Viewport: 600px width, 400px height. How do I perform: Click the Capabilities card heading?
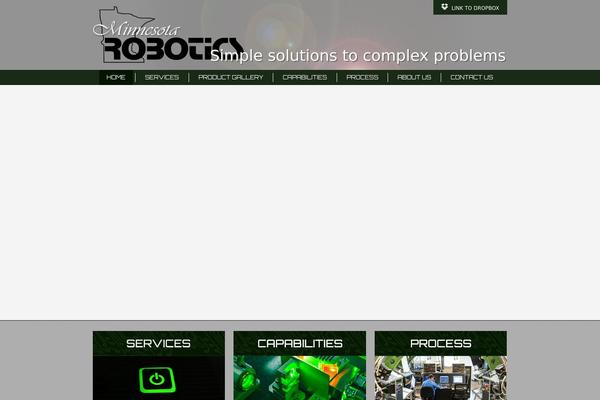300,343
